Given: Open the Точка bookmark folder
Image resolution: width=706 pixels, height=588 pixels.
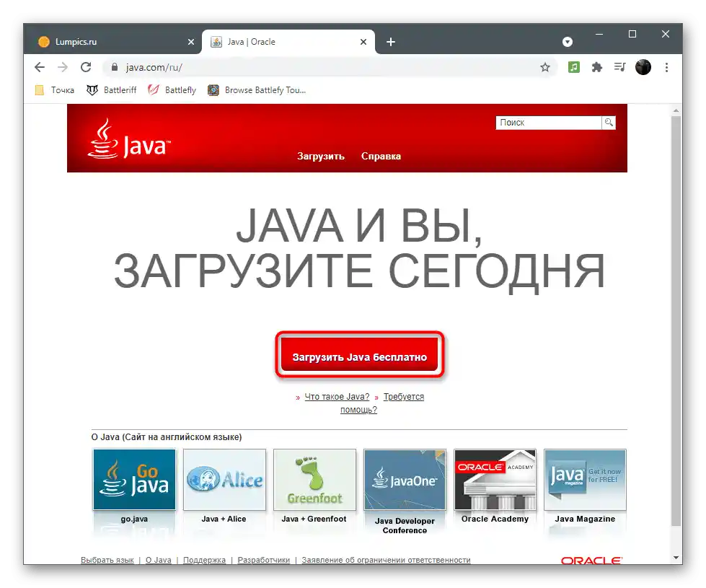Looking at the screenshot, I should pos(55,90).
